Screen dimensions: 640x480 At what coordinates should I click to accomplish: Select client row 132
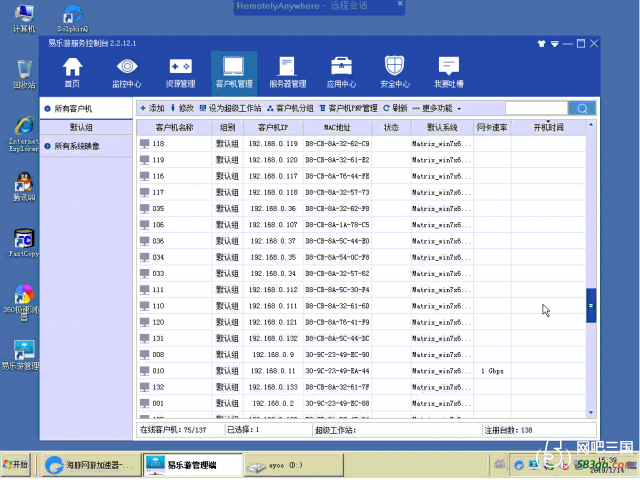[361, 387]
